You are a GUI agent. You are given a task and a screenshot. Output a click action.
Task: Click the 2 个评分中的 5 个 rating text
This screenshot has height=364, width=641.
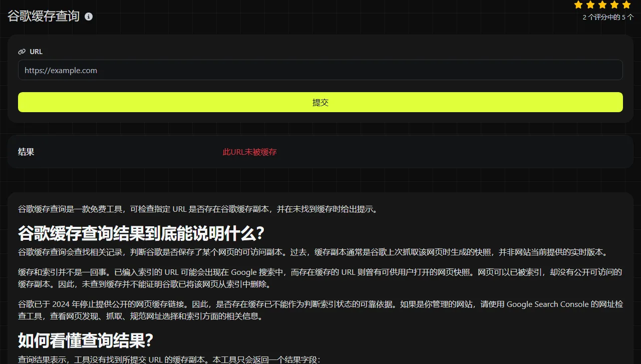[608, 17]
